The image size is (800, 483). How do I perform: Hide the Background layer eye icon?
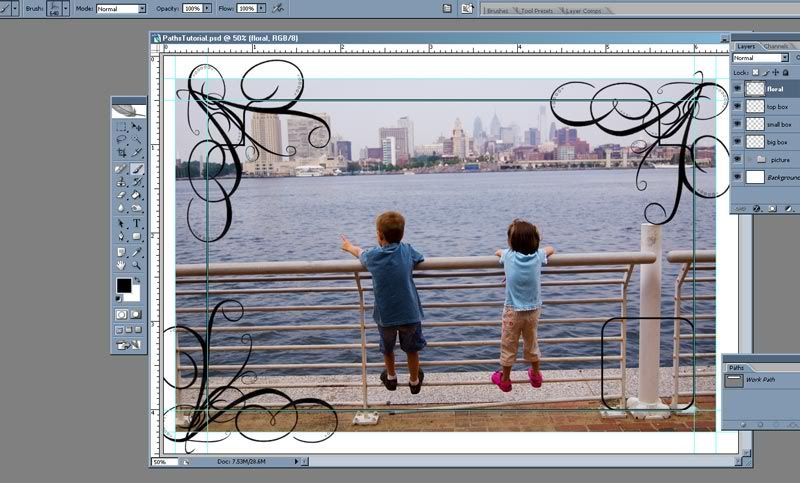pyautogui.click(x=739, y=177)
